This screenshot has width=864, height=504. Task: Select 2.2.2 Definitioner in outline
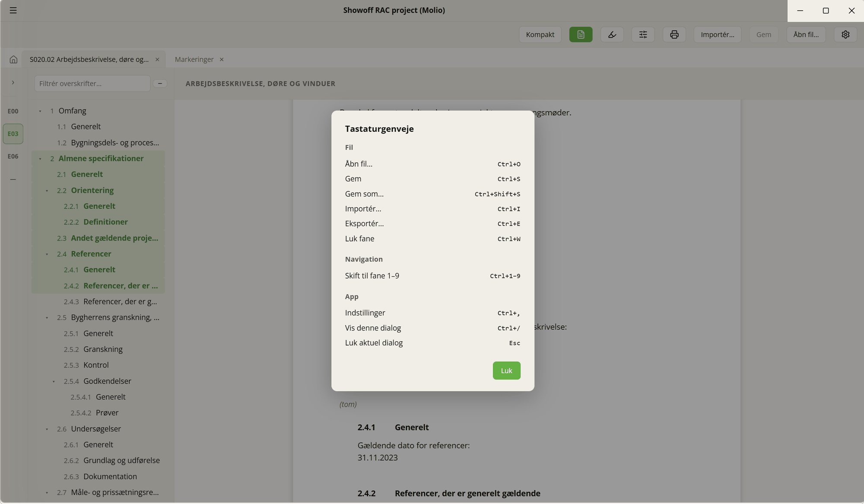point(98,222)
